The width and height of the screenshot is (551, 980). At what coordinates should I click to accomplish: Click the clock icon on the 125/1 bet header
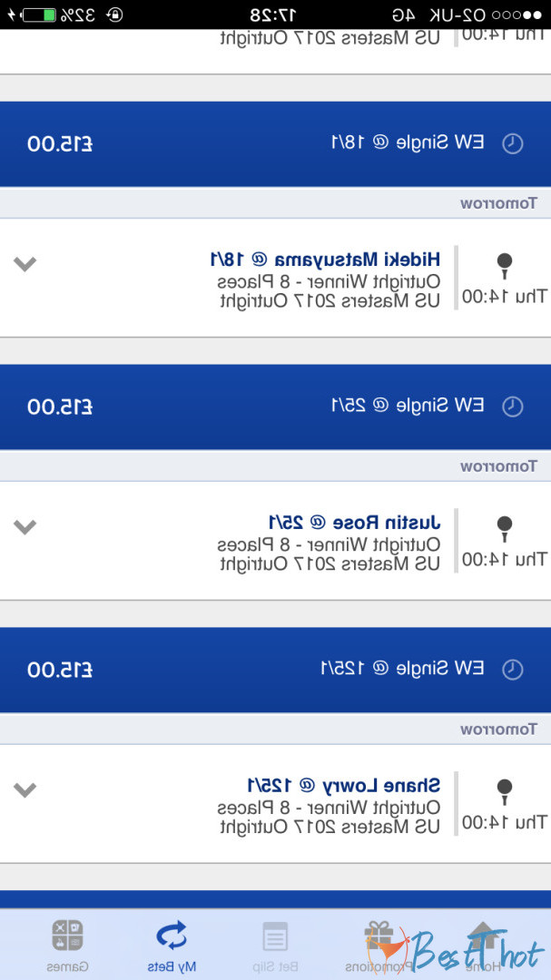pyautogui.click(x=513, y=670)
